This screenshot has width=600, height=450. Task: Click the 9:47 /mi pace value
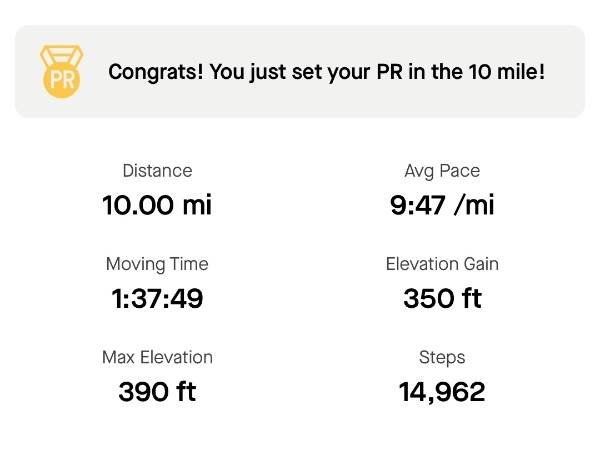tap(442, 205)
